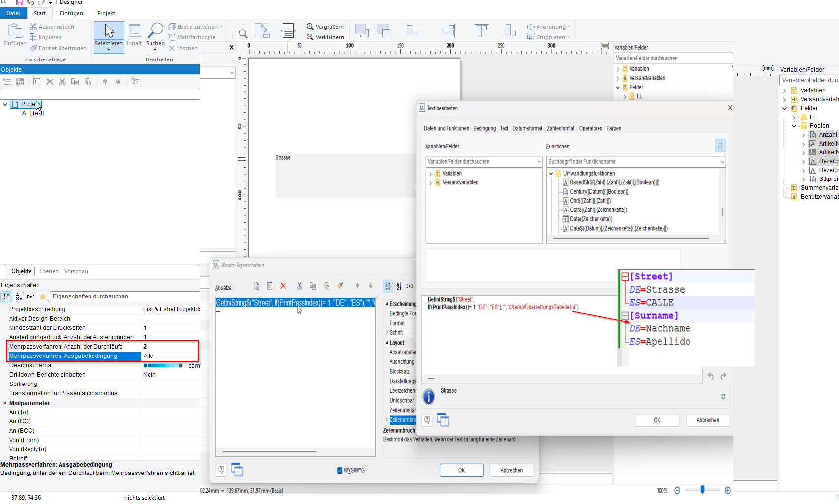The image size is (839, 504).
Task: Click the Eigenschaften durchsuchen search field
Action: point(125,296)
